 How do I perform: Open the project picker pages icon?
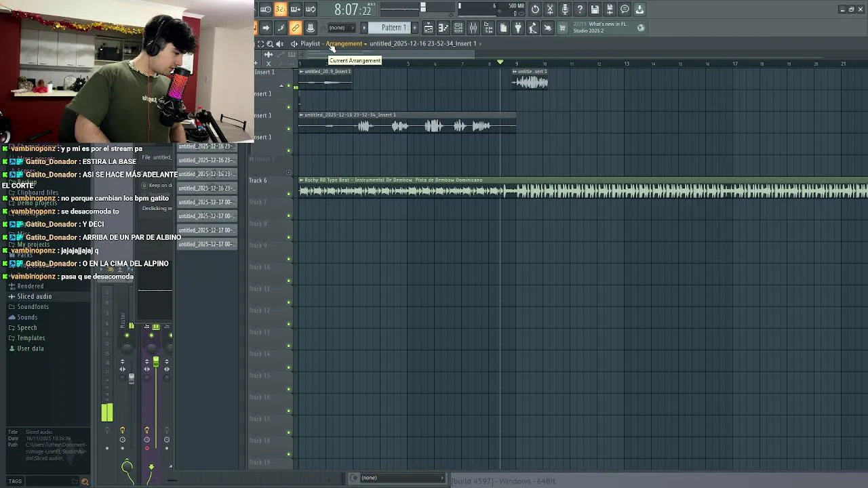pyautogui.click(x=503, y=28)
